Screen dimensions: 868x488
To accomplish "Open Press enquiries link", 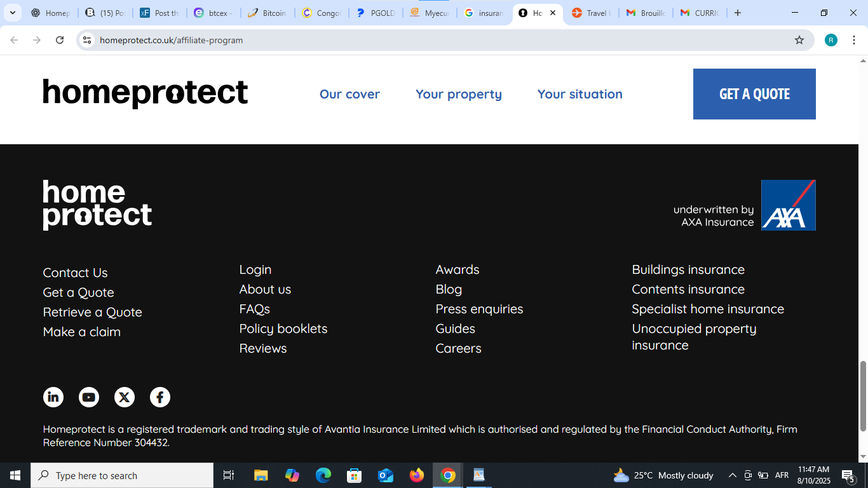I will 479,309.
